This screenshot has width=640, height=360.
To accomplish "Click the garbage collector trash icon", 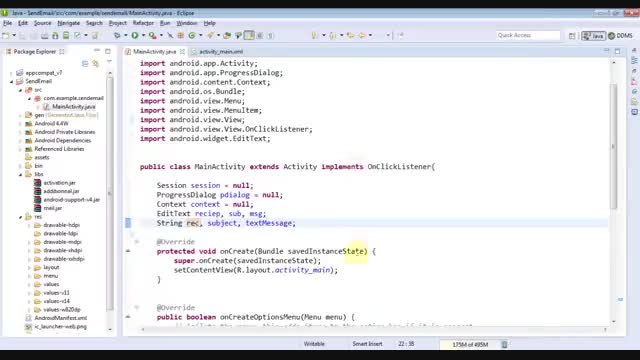I will [504, 344].
